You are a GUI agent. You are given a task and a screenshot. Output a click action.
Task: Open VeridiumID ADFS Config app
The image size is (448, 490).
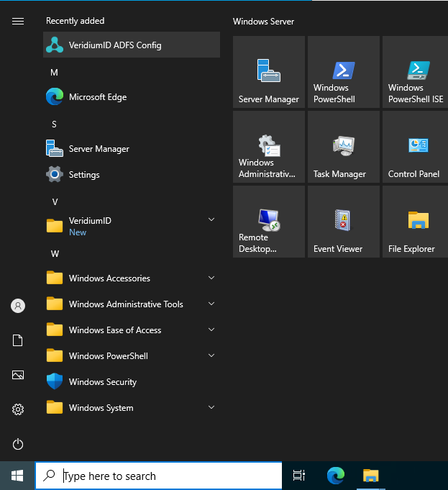tap(131, 45)
